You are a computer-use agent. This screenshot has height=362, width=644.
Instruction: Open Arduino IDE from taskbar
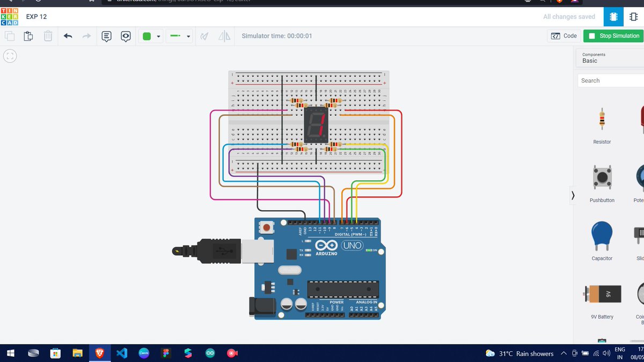(210, 353)
